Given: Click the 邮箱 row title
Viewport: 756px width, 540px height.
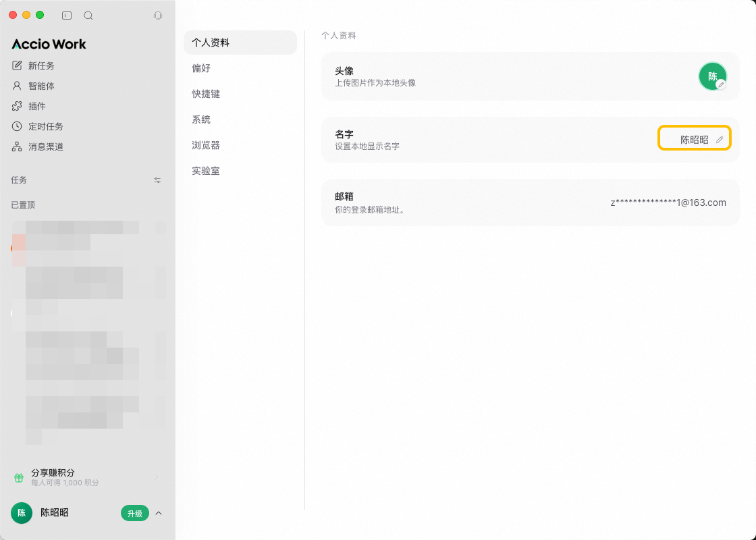Looking at the screenshot, I should point(344,196).
